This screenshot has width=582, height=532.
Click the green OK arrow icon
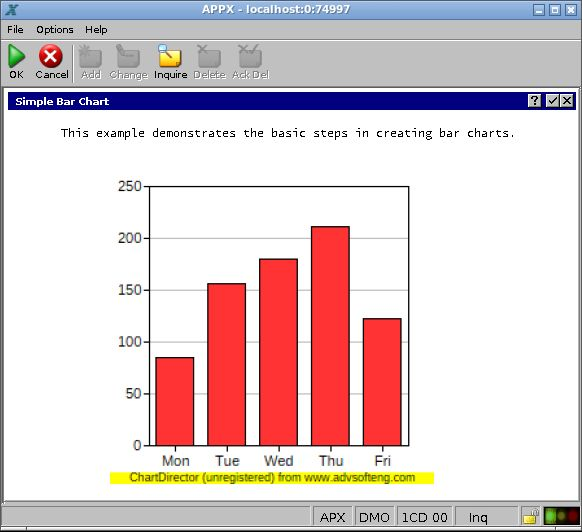point(17,56)
